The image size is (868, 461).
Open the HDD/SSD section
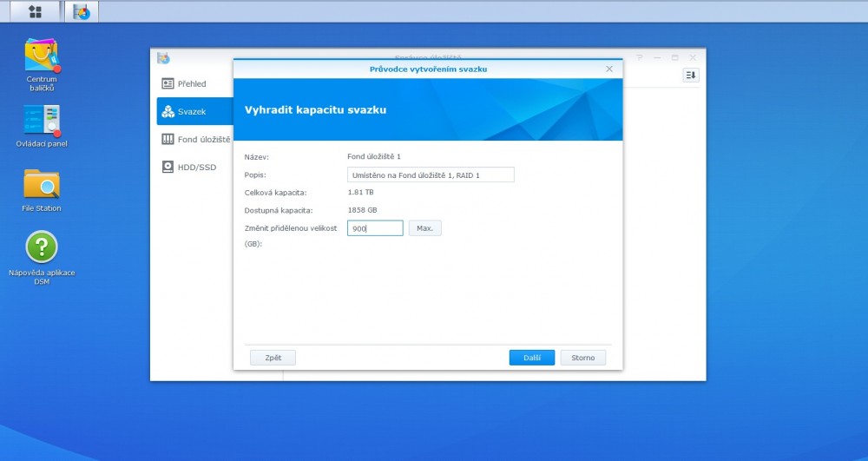[x=193, y=167]
